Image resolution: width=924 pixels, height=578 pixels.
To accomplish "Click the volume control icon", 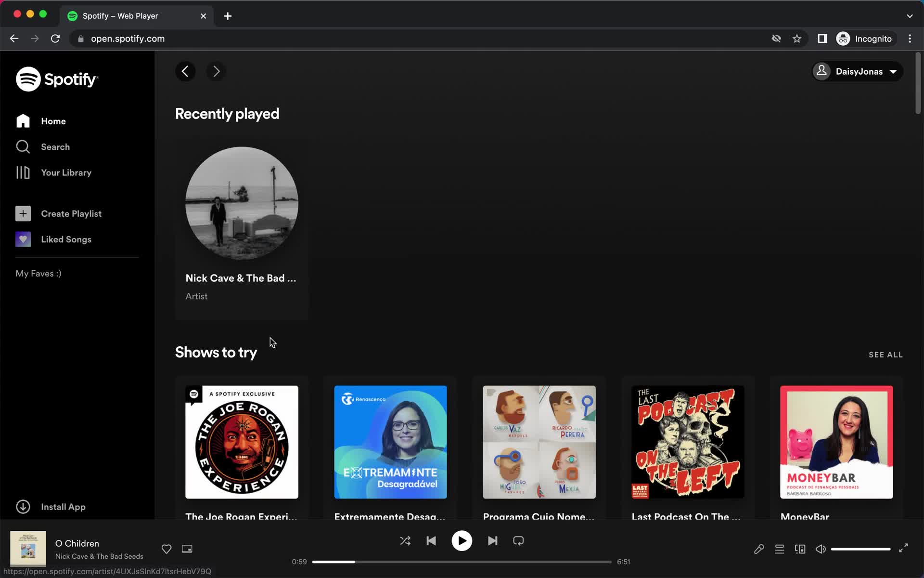I will coord(820,549).
